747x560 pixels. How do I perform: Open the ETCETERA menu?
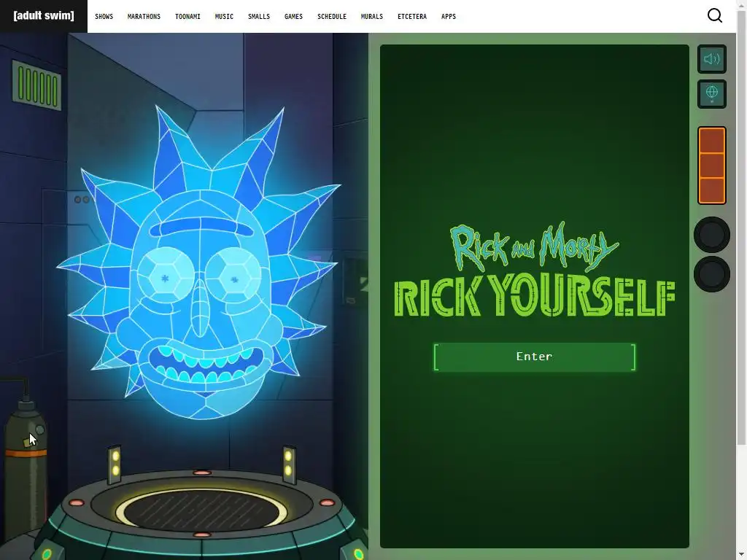(412, 17)
